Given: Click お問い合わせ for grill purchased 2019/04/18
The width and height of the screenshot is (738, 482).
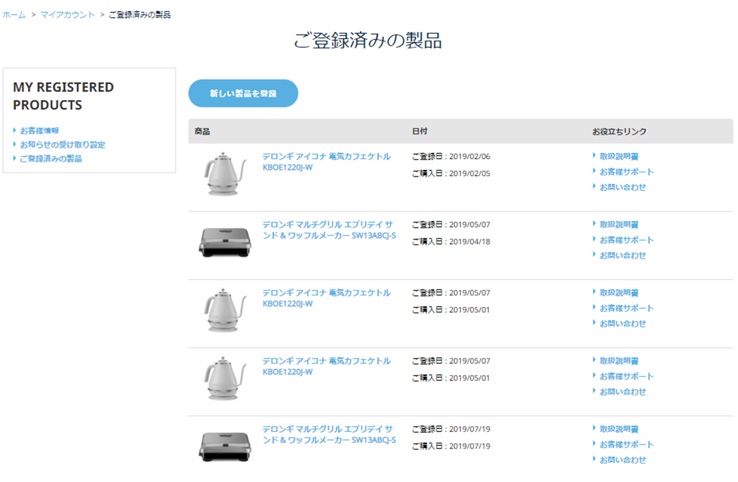Looking at the screenshot, I should pos(623,256).
